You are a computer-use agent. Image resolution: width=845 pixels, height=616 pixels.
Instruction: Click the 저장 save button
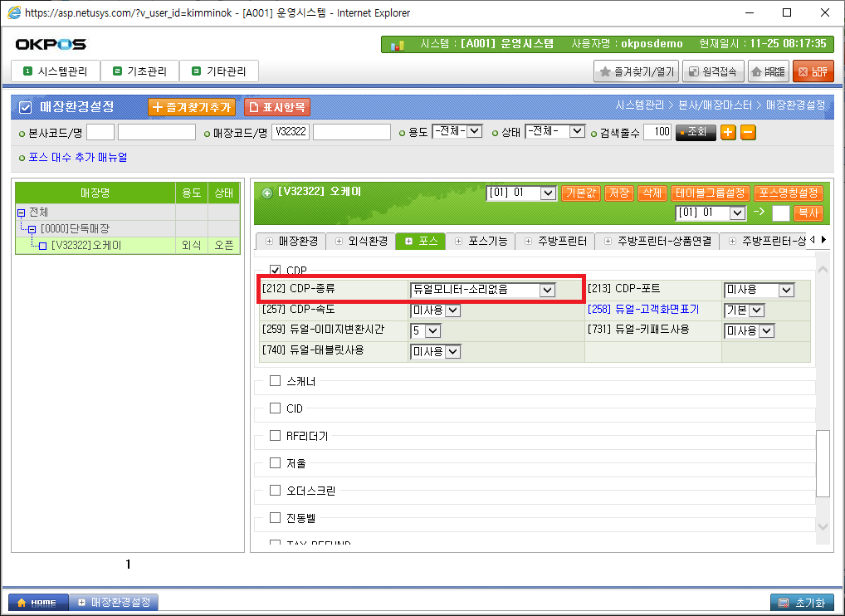(618, 193)
